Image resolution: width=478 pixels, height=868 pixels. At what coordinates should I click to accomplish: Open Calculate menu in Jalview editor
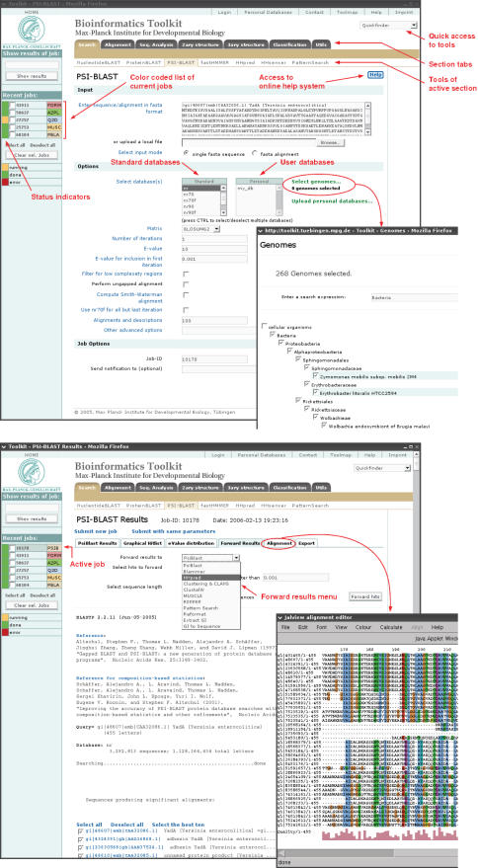coord(391,627)
